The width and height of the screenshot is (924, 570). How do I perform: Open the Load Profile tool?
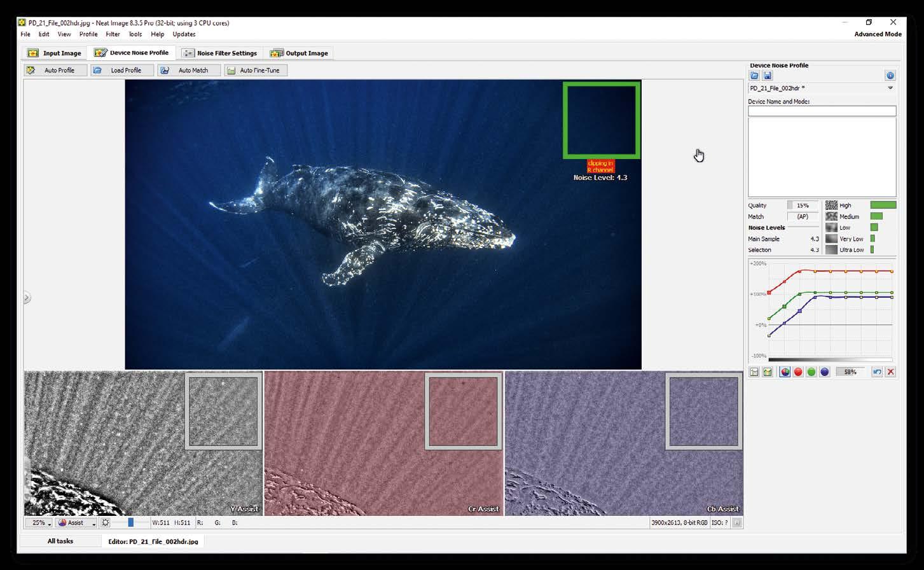click(122, 70)
